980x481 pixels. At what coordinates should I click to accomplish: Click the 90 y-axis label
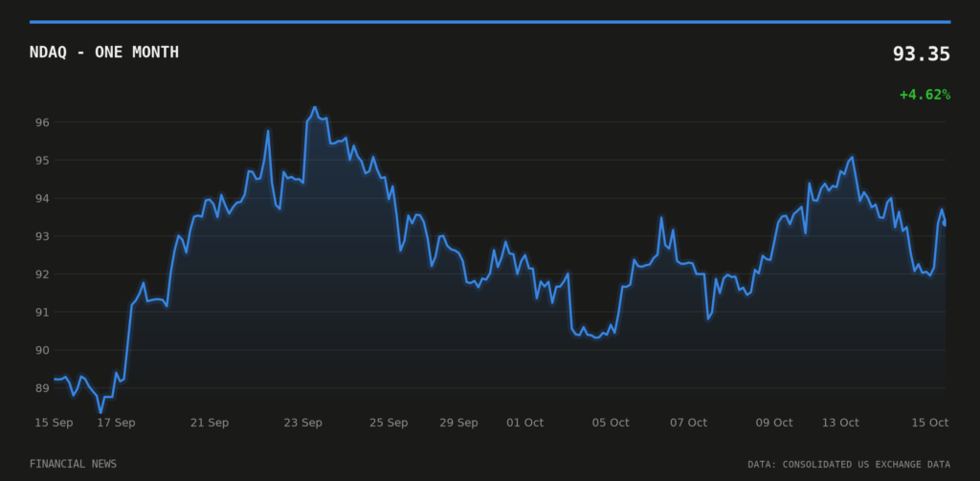tap(41, 350)
